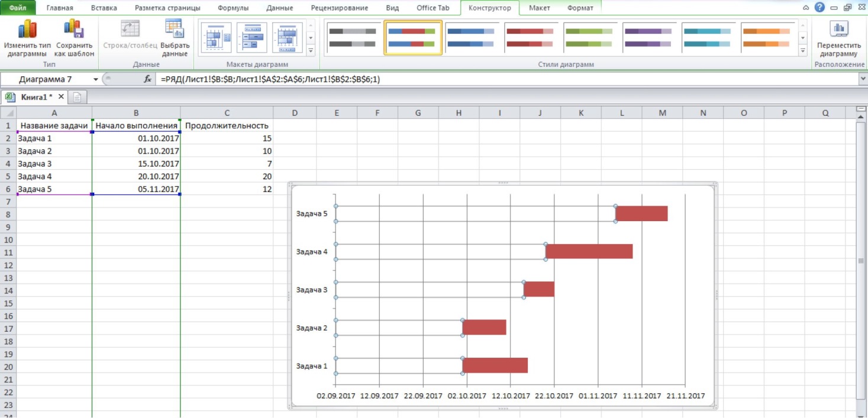The height and width of the screenshot is (418, 868).
Task: Switch to the Вставка tab
Action: (x=104, y=8)
